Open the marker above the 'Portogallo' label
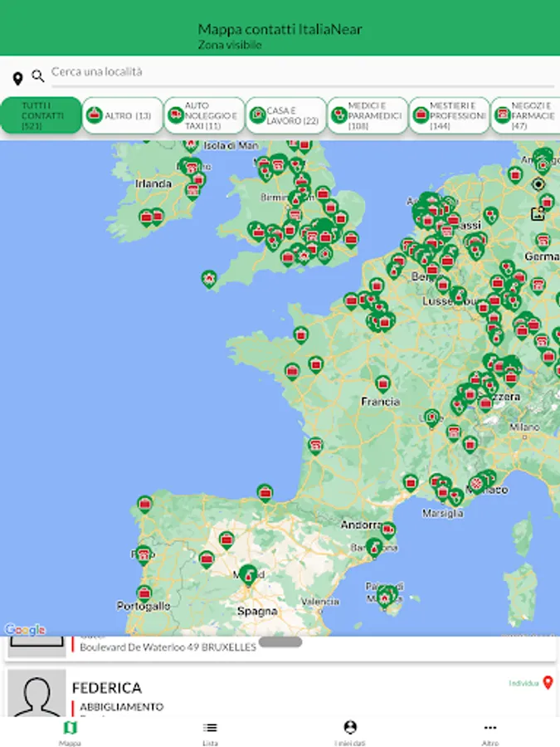 (x=144, y=594)
